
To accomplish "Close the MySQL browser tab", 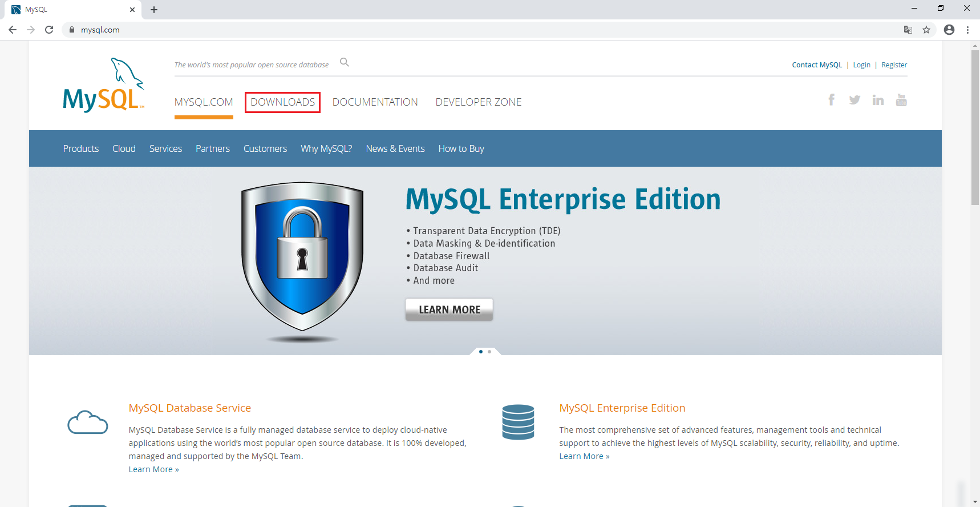I will [132, 10].
